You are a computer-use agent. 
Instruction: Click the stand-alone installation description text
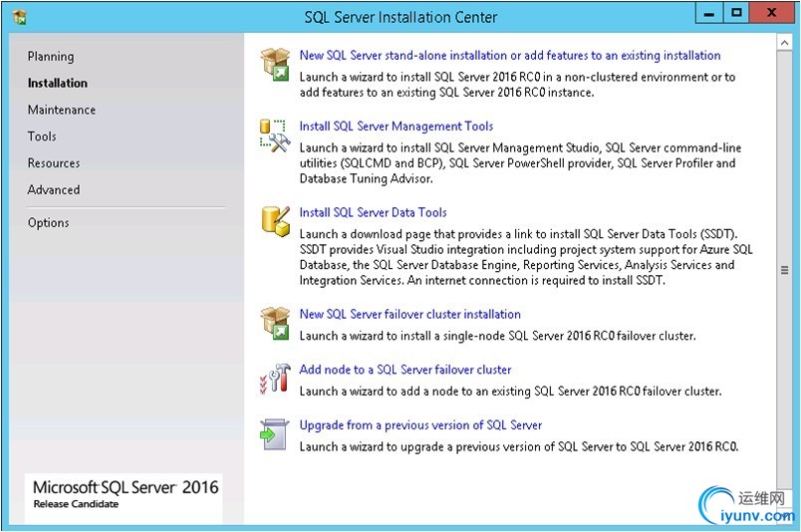[x=517, y=85]
